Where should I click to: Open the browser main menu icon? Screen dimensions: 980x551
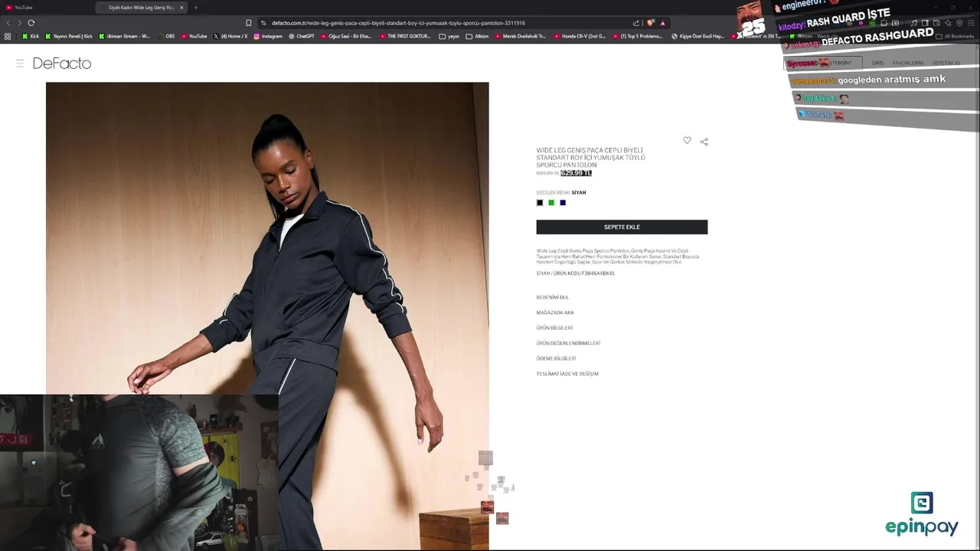[971, 23]
